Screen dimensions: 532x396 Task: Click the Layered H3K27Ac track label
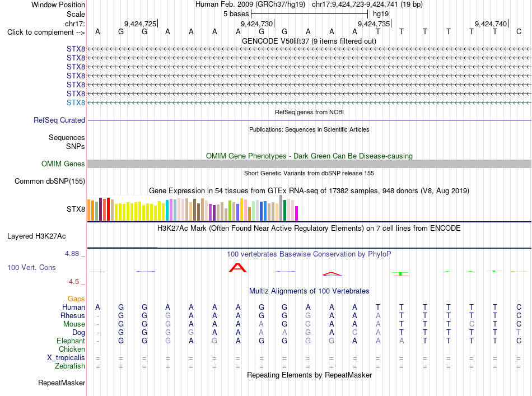tap(36, 236)
